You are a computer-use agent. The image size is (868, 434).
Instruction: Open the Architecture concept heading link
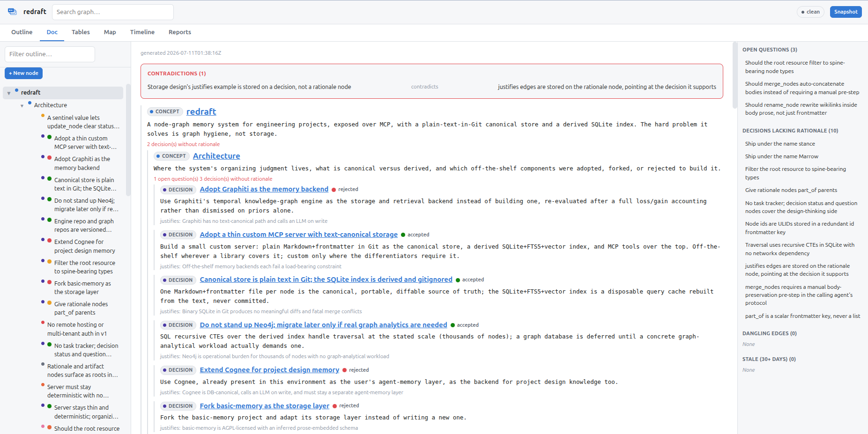(x=216, y=156)
